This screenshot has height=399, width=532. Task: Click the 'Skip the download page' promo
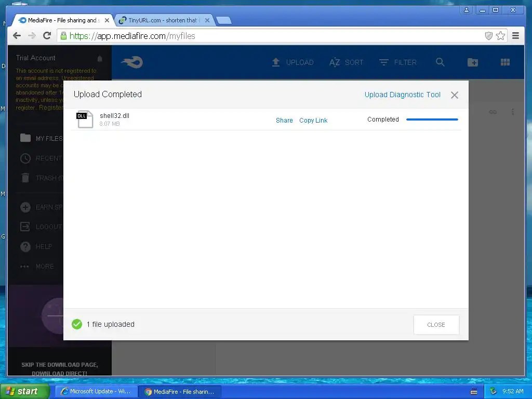pyautogui.click(x=60, y=369)
